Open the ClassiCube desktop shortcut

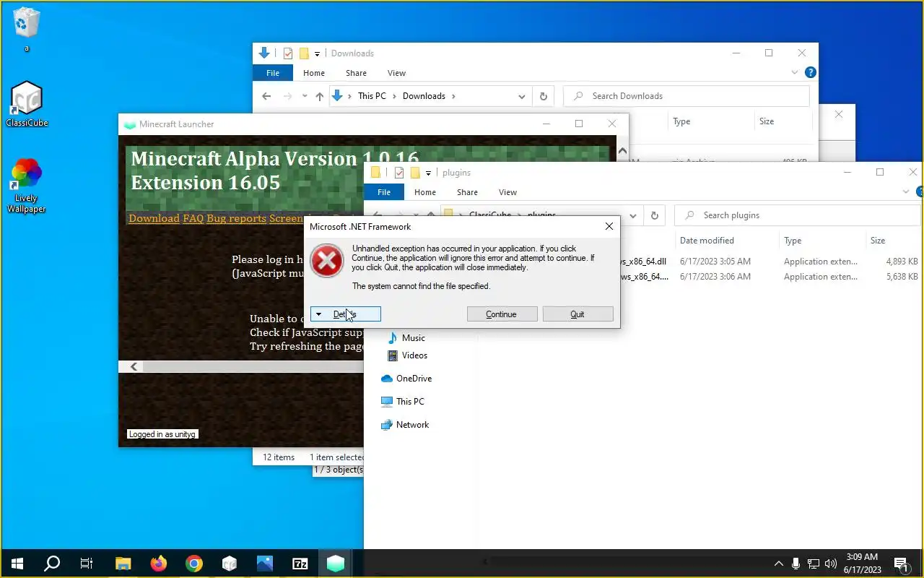click(x=27, y=104)
